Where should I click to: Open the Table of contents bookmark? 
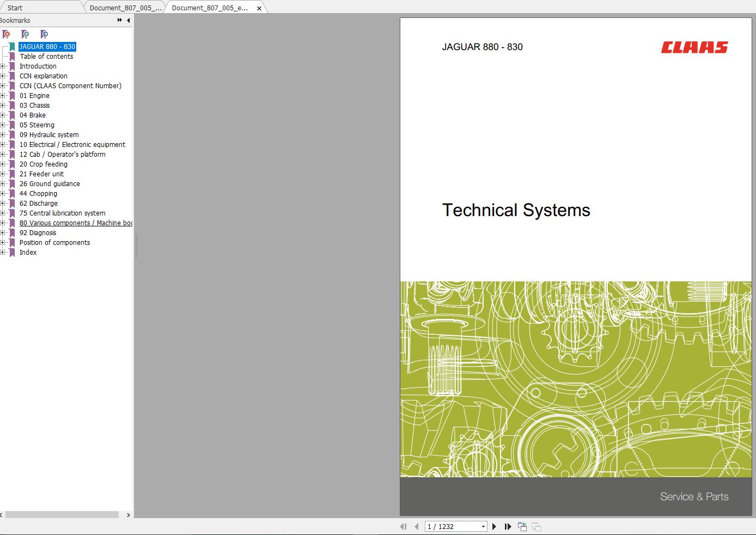tap(46, 57)
